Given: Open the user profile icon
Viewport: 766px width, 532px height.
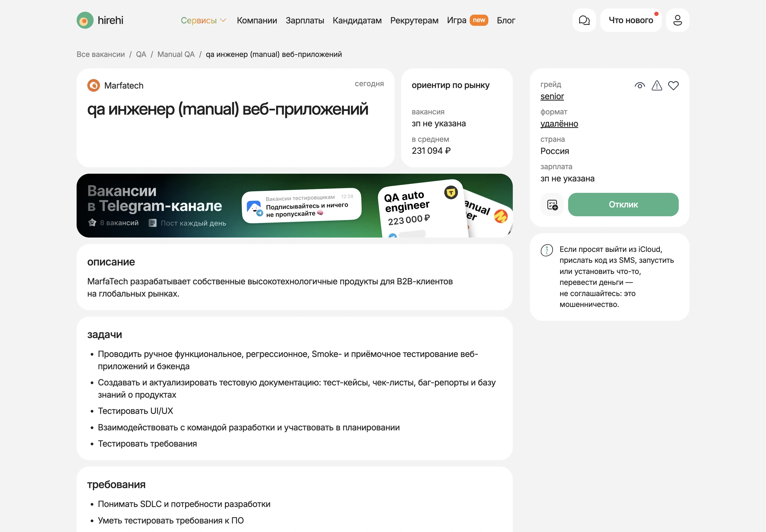Looking at the screenshot, I should [x=677, y=20].
